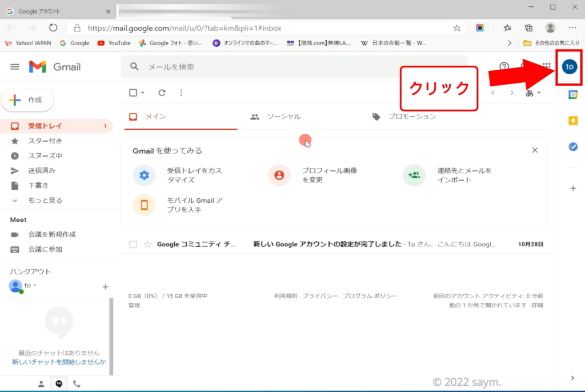Open Google Tasks from the side panel
This screenshot has width=585, height=392.
coord(573,147)
